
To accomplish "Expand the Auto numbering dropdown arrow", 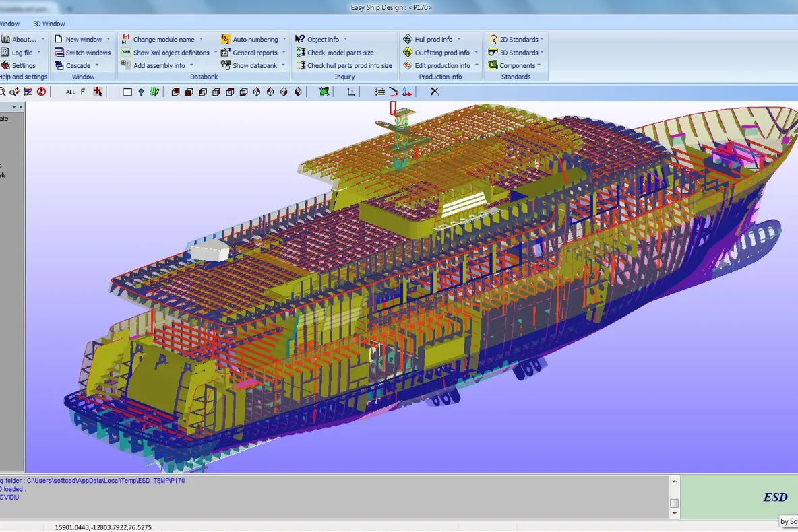I will [284, 39].
